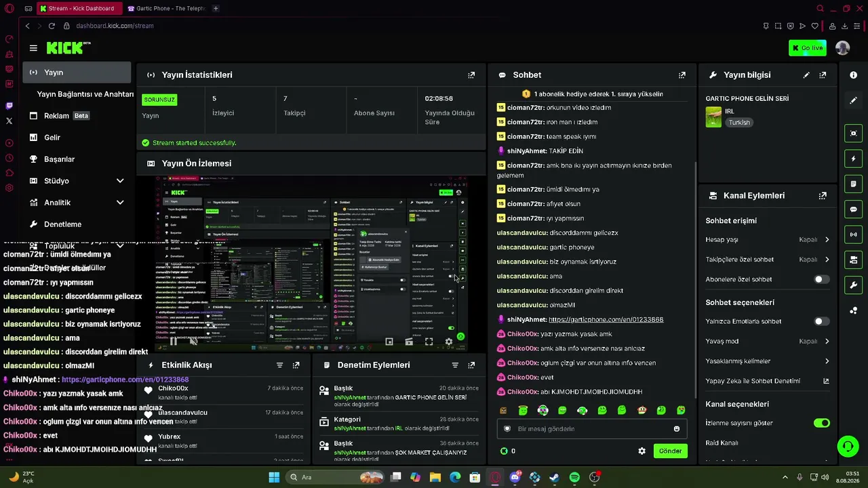Screen dimensions: 868x488
Task: Open Yavaş mod setting
Action: 768,342
